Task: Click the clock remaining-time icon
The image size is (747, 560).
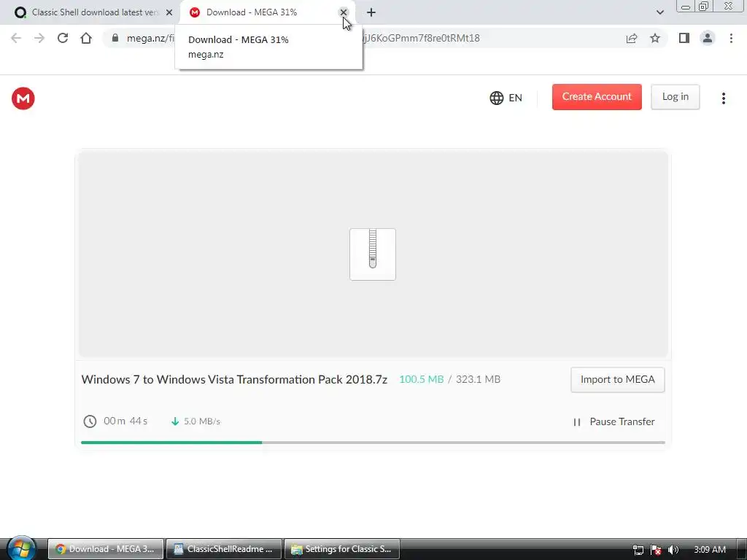Action: click(90, 421)
